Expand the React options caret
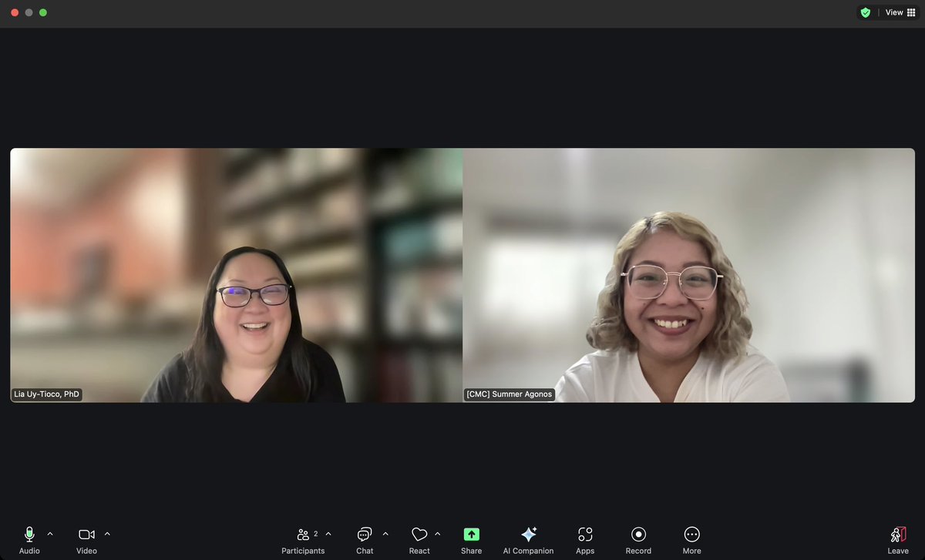Screen dimensions: 925x560 pos(438,533)
